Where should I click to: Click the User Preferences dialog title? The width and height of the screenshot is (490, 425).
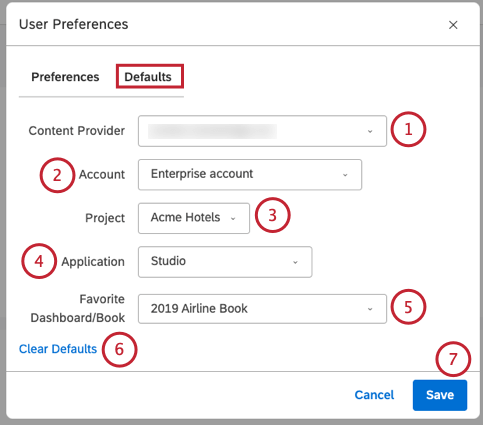[74, 24]
